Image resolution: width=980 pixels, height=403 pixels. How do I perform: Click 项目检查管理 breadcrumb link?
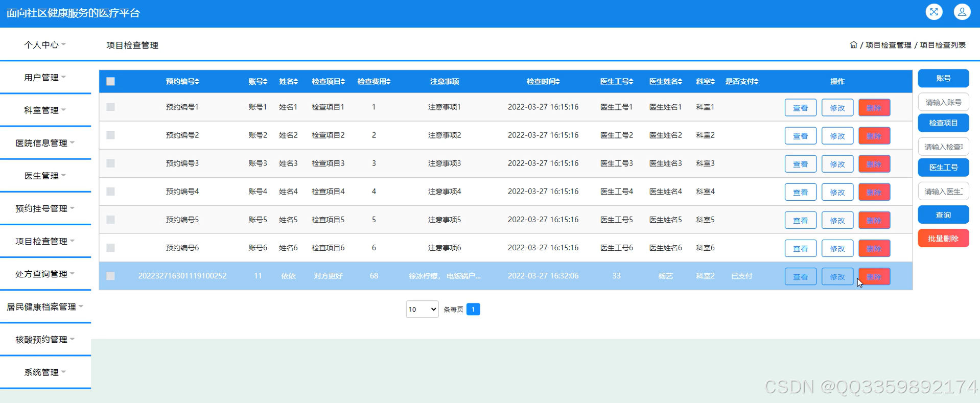(x=889, y=45)
